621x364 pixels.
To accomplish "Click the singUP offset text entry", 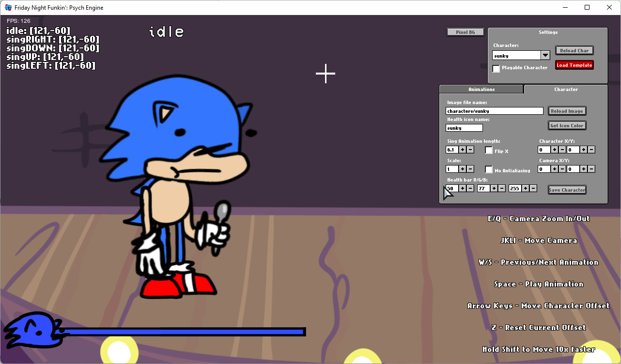I will coord(45,57).
